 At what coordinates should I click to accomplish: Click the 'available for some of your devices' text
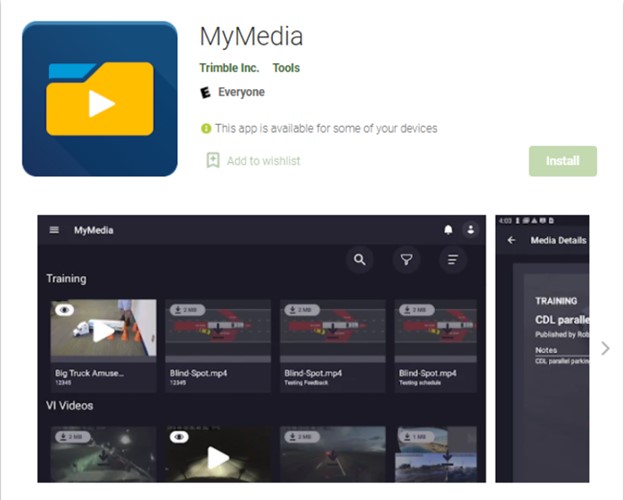pyautogui.click(x=326, y=128)
